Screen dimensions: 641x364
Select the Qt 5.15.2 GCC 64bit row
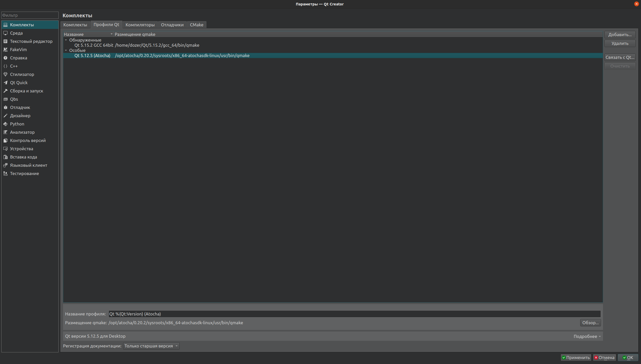(333, 45)
